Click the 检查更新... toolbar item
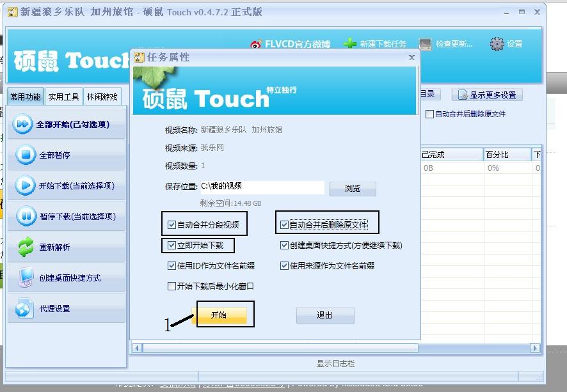 (445, 44)
